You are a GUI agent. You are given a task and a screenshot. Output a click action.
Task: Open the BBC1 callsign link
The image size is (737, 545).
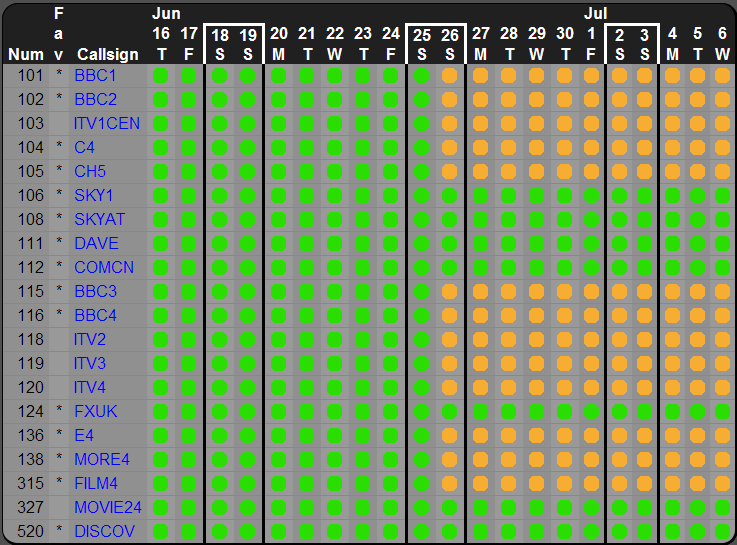coord(95,76)
